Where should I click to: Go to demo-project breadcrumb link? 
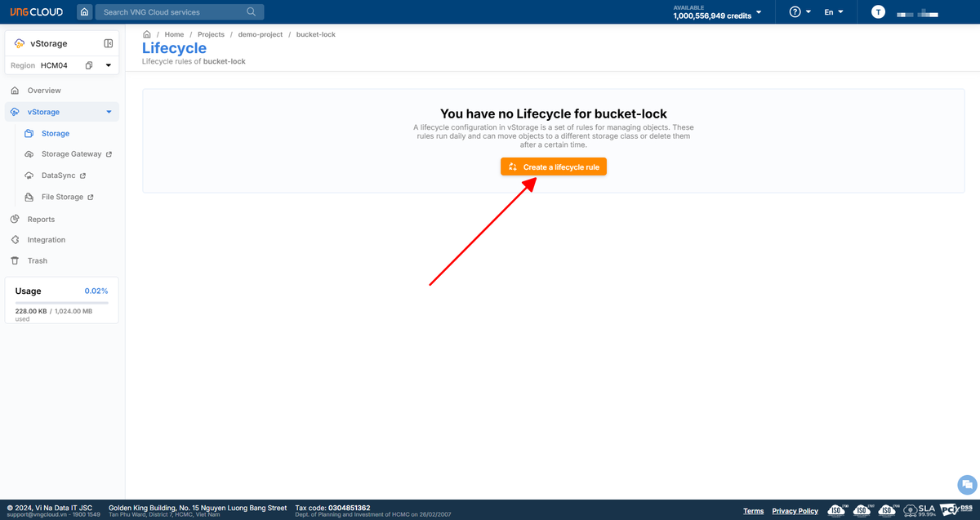pos(259,34)
